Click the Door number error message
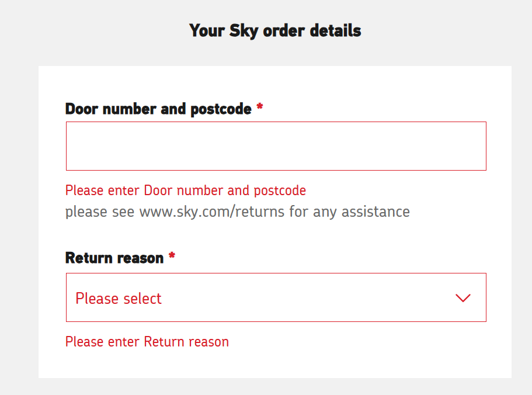 pos(185,190)
